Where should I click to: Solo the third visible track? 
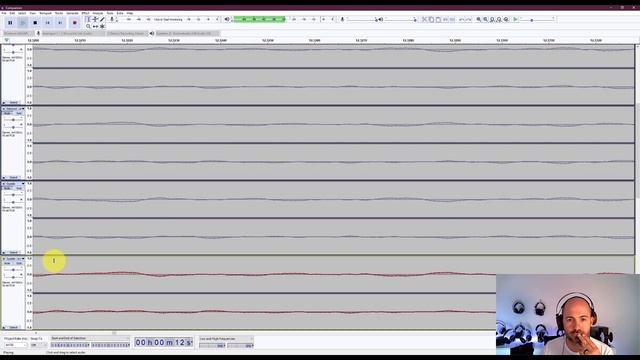tap(19, 188)
